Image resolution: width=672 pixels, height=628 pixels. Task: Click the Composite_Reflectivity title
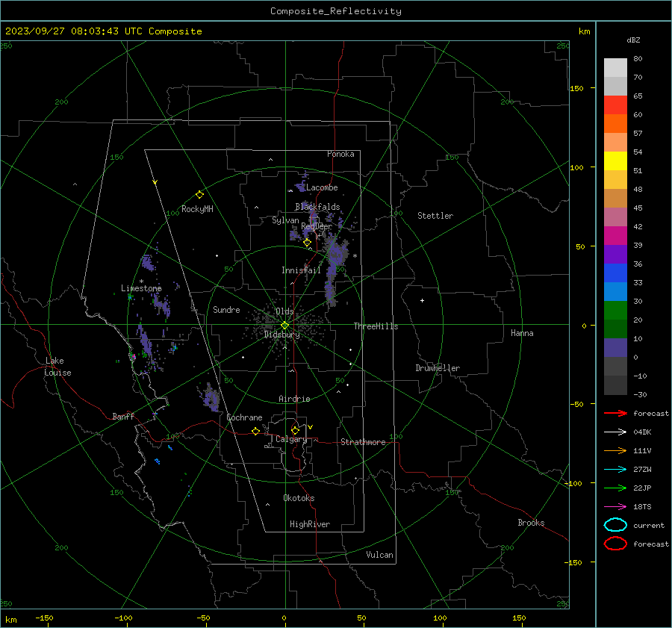[336, 11]
